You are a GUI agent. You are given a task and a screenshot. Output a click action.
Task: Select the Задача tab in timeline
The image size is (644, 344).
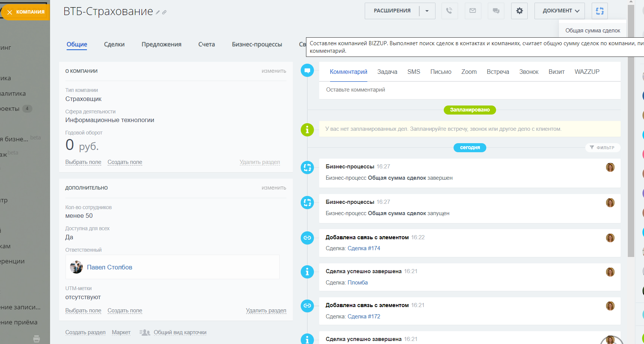387,72
